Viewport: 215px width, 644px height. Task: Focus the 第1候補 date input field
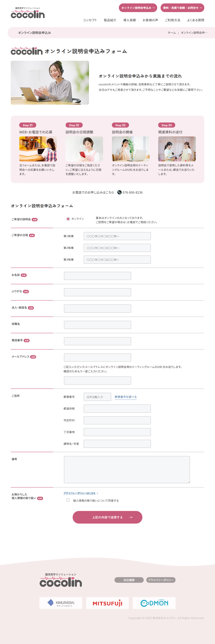click(117, 236)
